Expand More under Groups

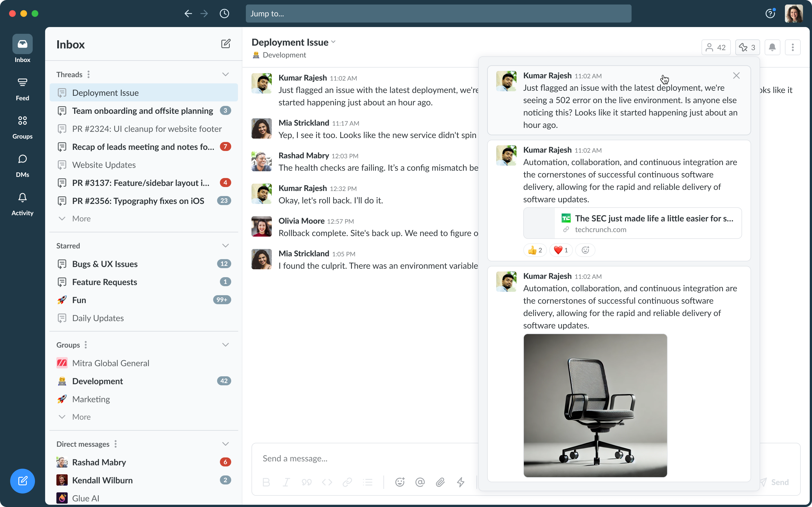click(x=81, y=417)
